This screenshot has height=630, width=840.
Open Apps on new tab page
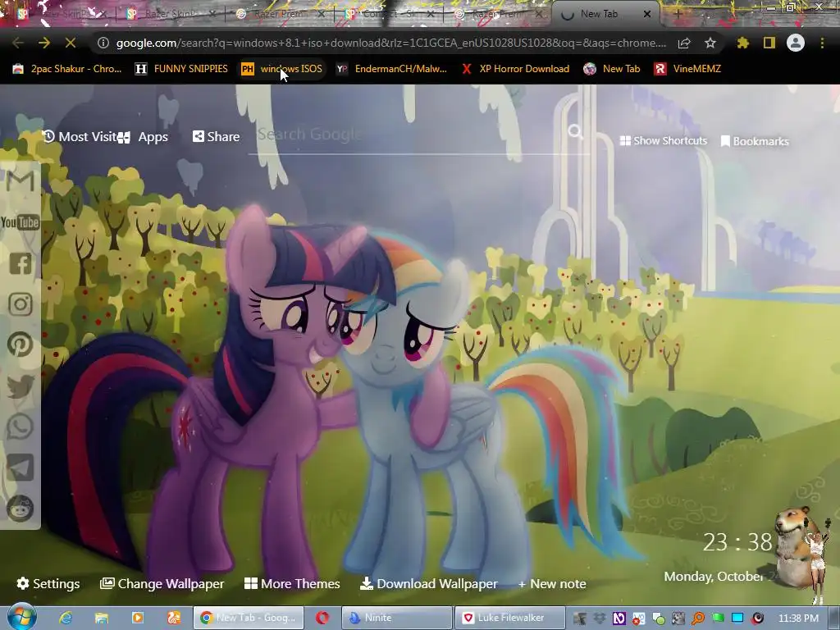143,137
